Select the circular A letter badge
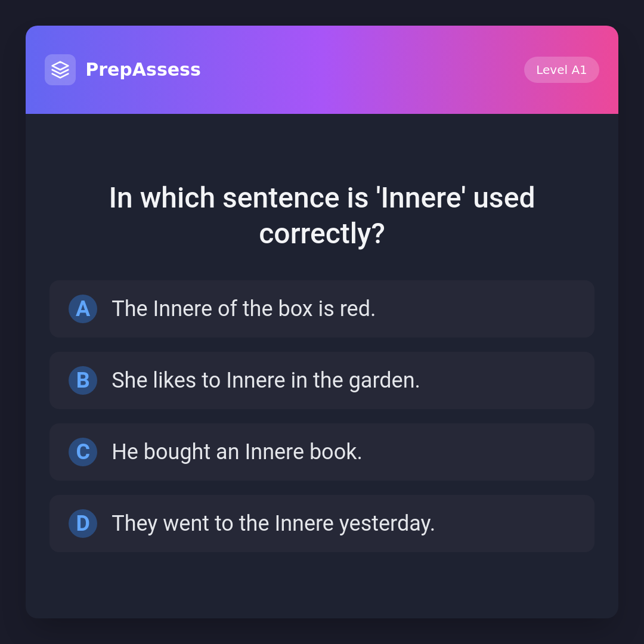Image resolution: width=644 pixels, height=644 pixels. (x=83, y=309)
